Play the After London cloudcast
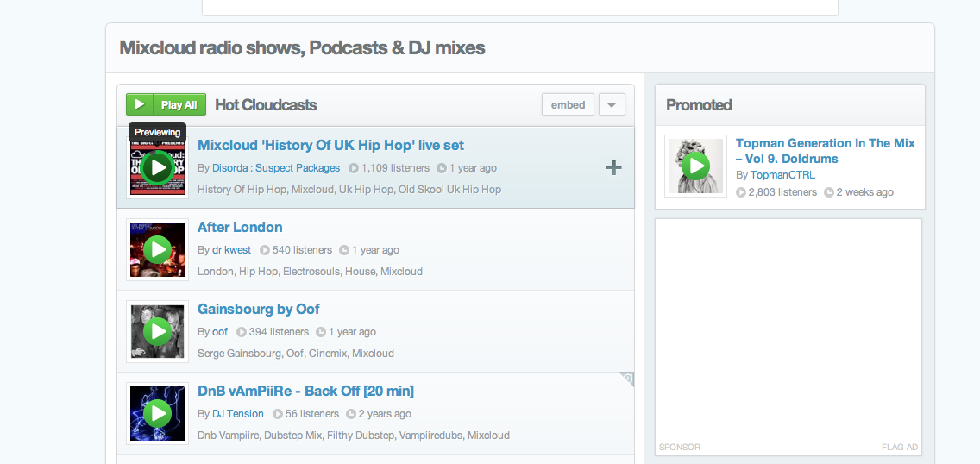This screenshot has width=980, height=464. pos(158,249)
